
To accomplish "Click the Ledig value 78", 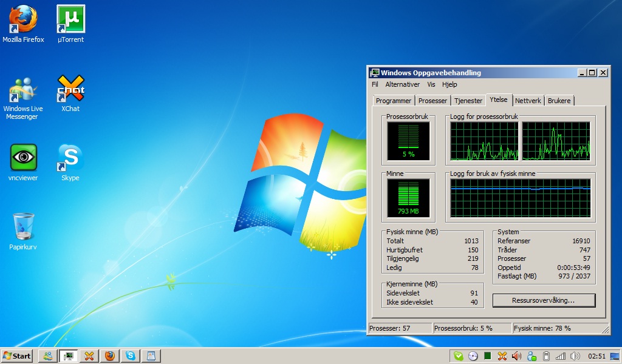I will pos(475,268).
